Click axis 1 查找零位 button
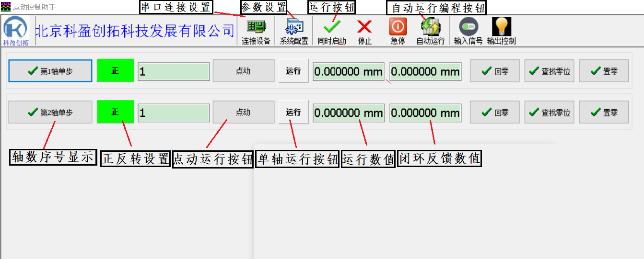 [550, 71]
